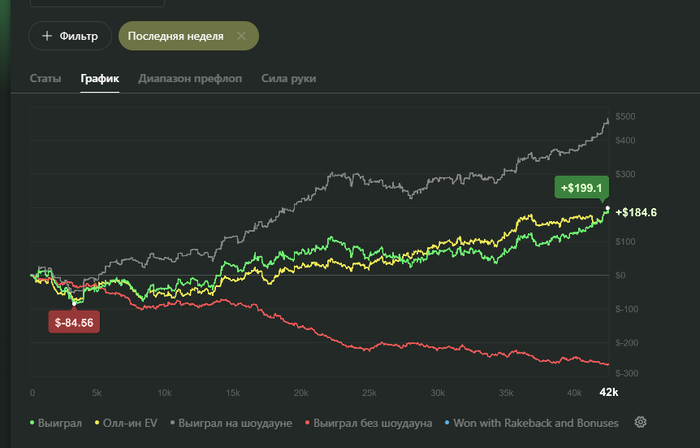Open the График tab
700x448 pixels.
click(x=100, y=79)
